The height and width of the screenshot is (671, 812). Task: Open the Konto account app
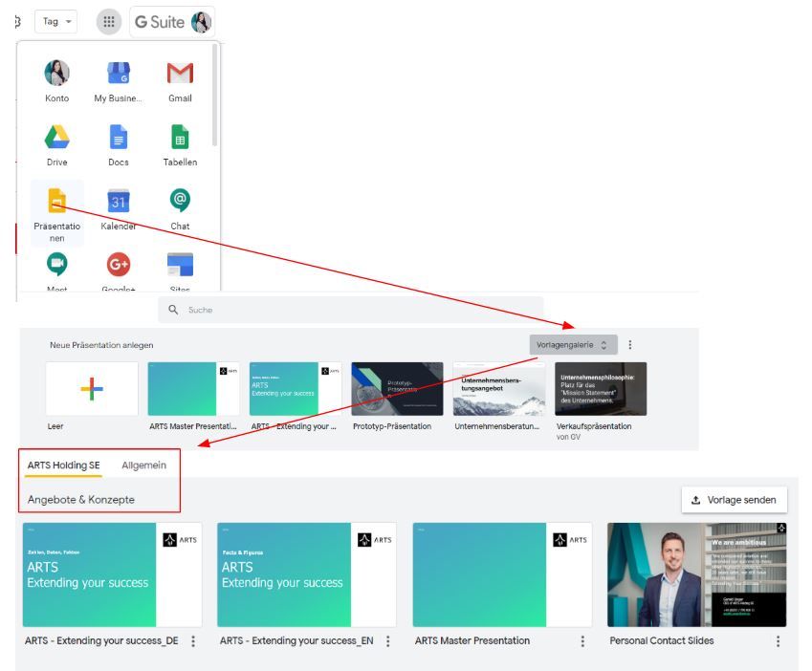(x=57, y=80)
